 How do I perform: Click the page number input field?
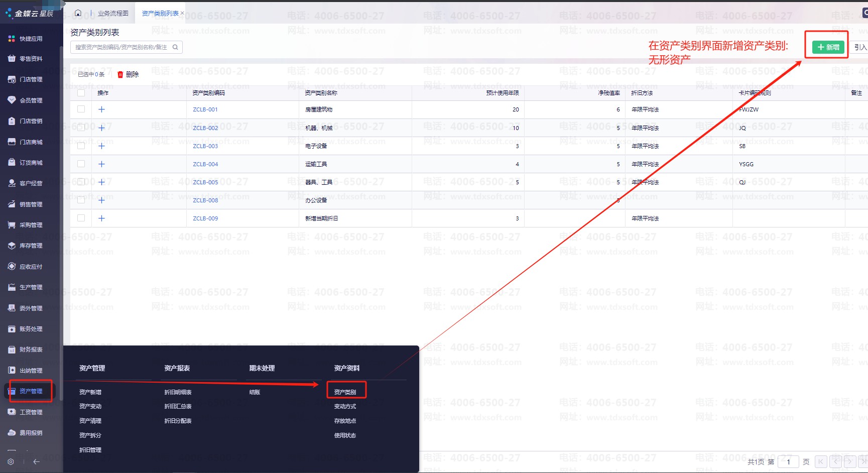(x=788, y=462)
